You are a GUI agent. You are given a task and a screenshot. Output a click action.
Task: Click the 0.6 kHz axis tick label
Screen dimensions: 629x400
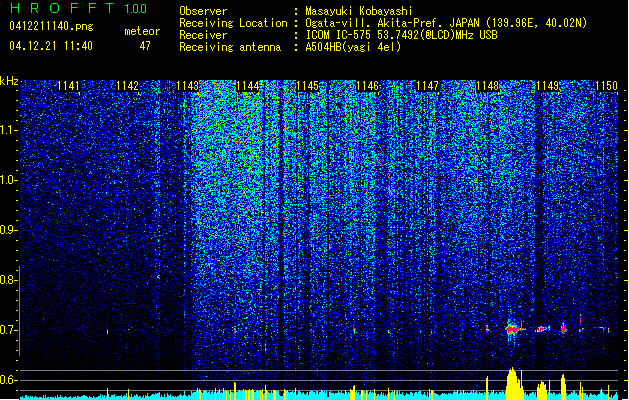point(8,380)
